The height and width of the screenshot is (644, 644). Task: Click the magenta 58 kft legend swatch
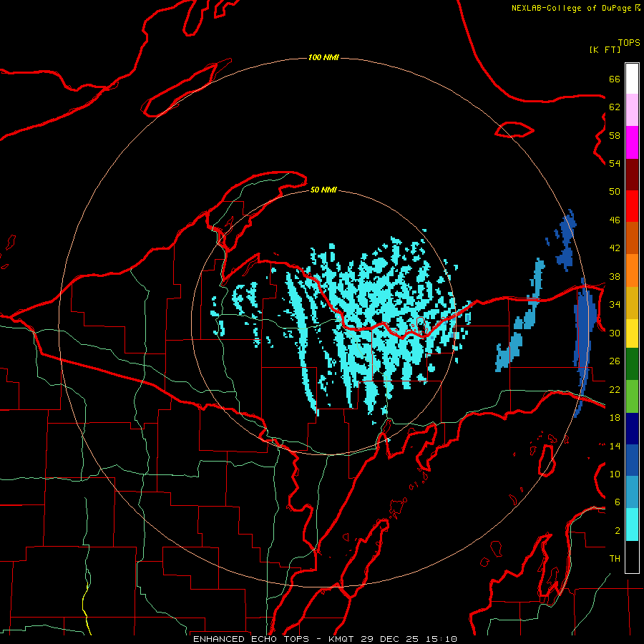pyautogui.click(x=632, y=142)
